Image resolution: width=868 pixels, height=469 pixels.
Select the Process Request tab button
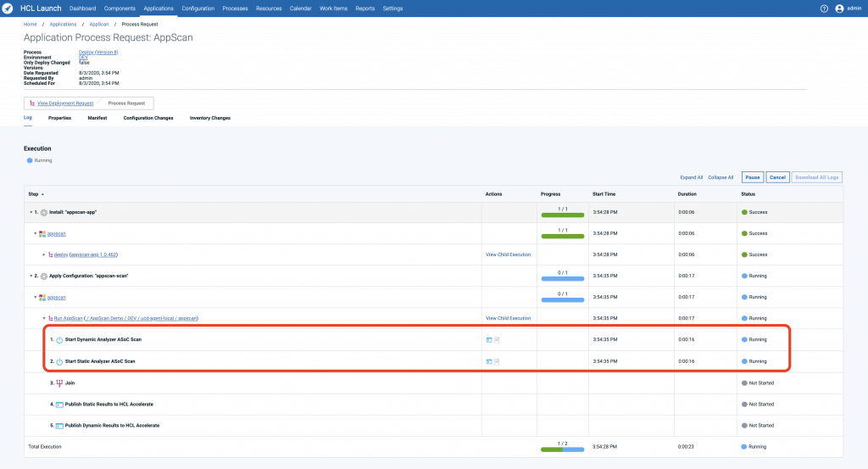pyautogui.click(x=126, y=103)
